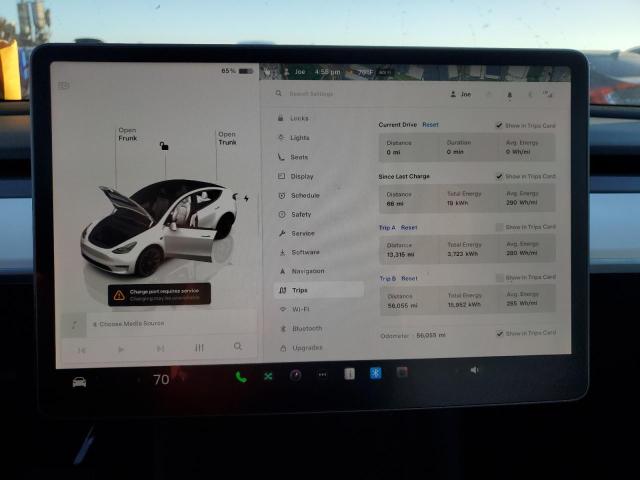Open the media equalizer icon
The width and height of the screenshot is (640, 480).
[199, 348]
